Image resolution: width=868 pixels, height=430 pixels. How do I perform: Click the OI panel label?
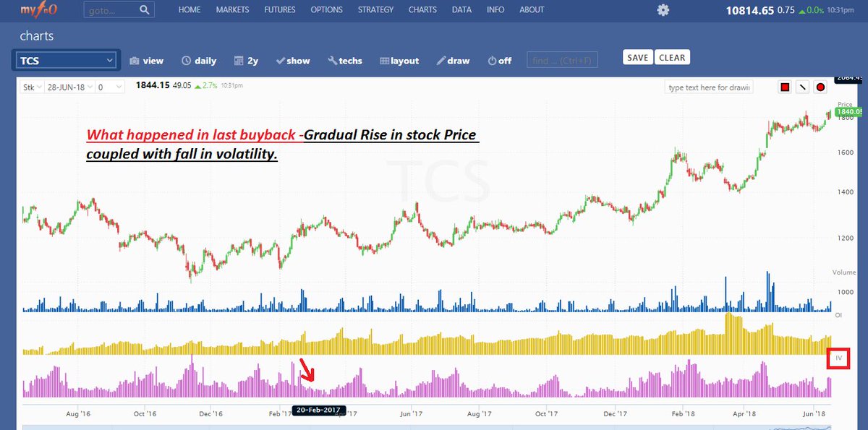pyautogui.click(x=838, y=315)
